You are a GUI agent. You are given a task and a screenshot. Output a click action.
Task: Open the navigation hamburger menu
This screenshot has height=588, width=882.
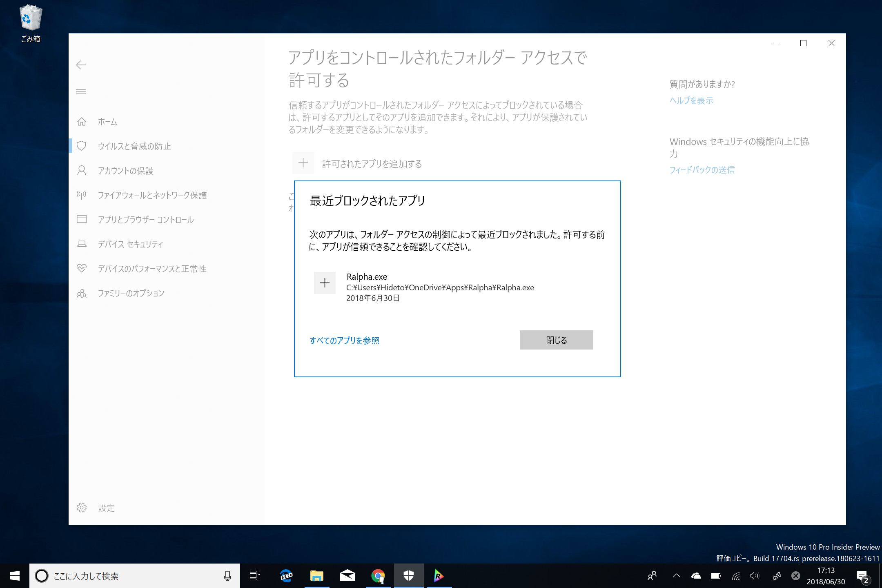pyautogui.click(x=81, y=91)
